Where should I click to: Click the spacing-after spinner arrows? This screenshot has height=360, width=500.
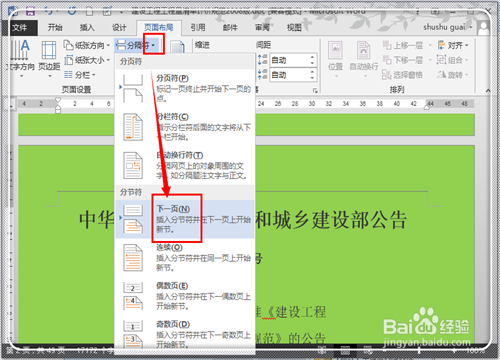pyautogui.click(x=312, y=75)
